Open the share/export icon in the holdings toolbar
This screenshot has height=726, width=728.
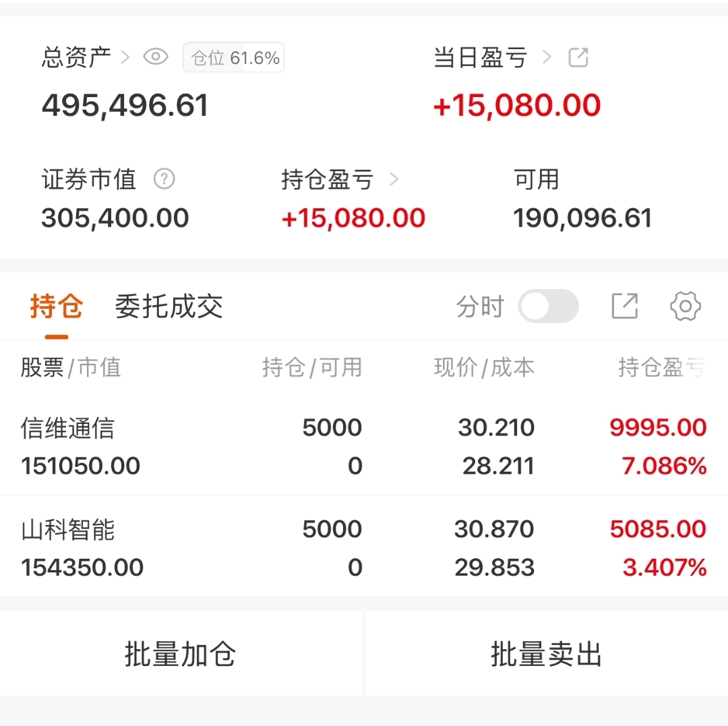pyautogui.click(x=624, y=306)
